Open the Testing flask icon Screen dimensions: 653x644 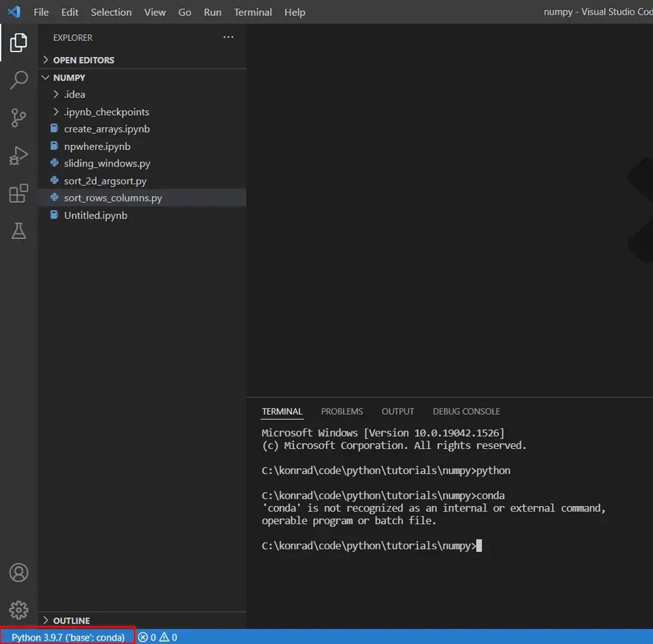click(18, 231)
